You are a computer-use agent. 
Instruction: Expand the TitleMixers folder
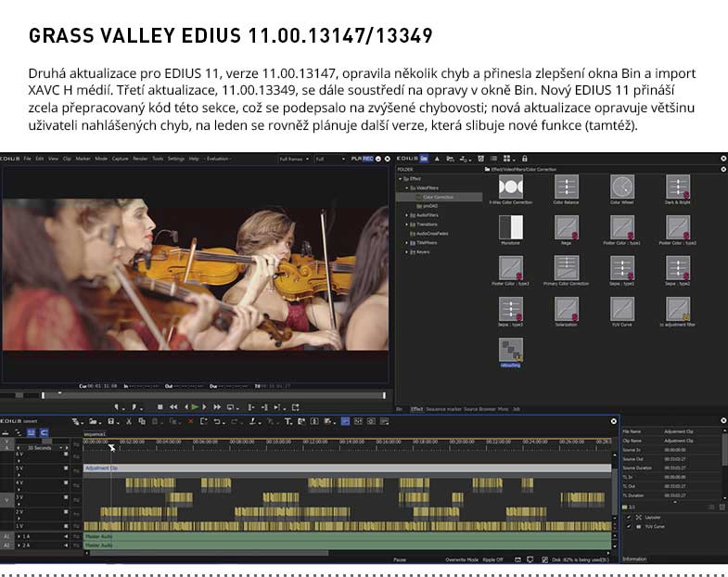point(407,242)
